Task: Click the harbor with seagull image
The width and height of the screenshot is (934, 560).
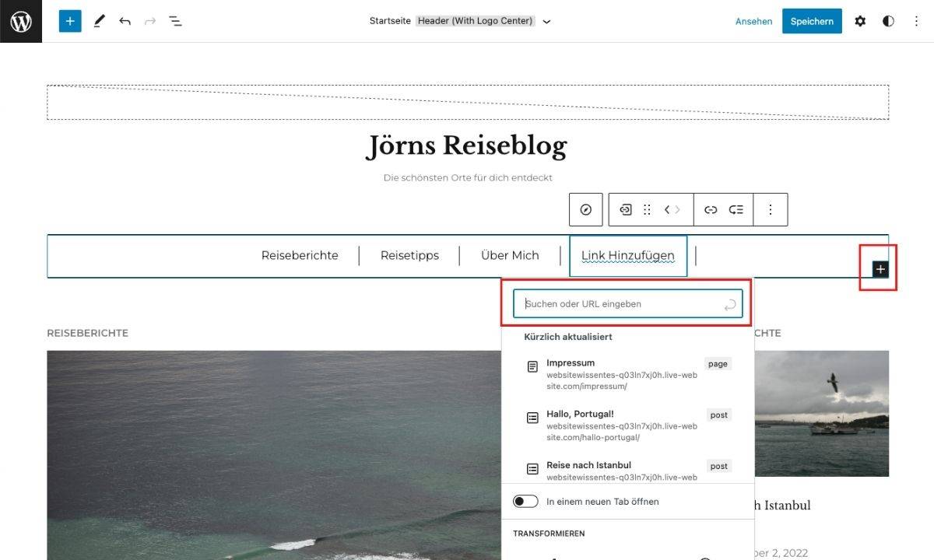Action: (822, 413)
